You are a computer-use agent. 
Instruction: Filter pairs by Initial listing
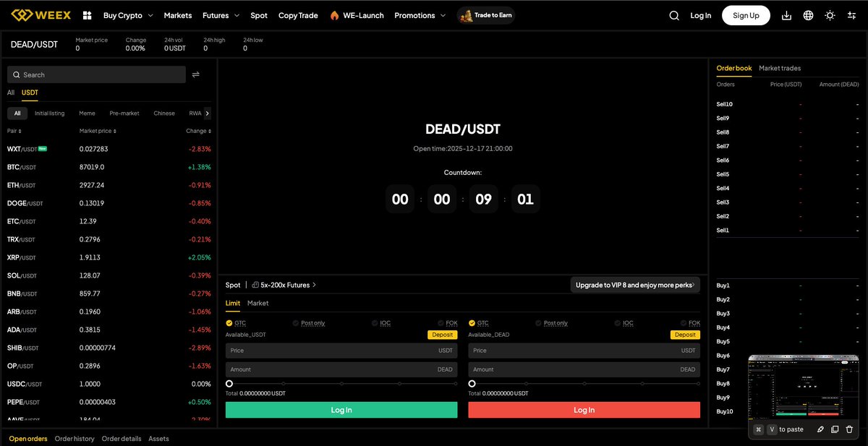pyautogui.click(x=49, y=113)
